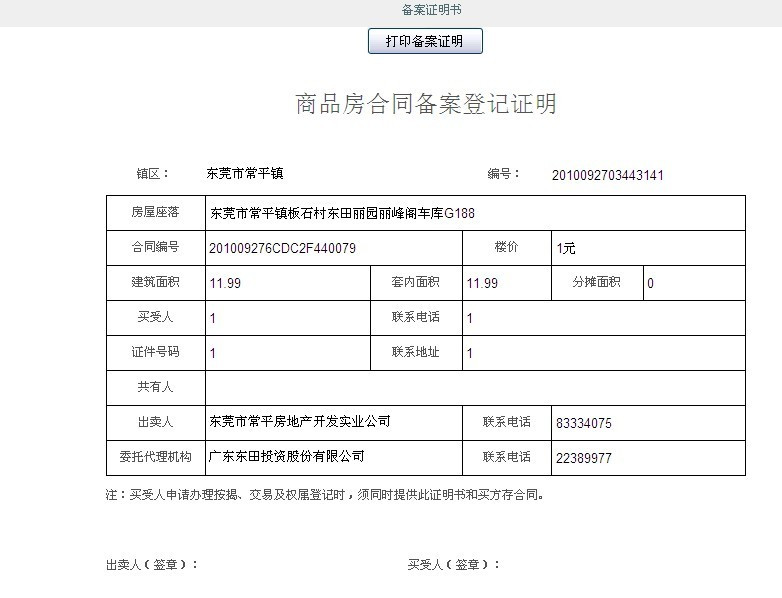Click the 商品房合同备案登记证明 heading

click(x=426, y=104)
